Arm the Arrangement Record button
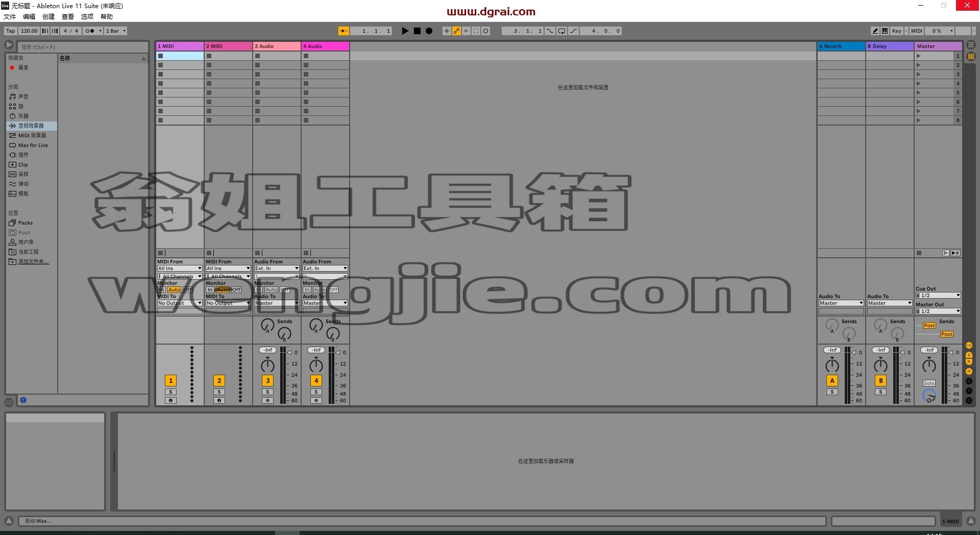 tap(429, 31)
